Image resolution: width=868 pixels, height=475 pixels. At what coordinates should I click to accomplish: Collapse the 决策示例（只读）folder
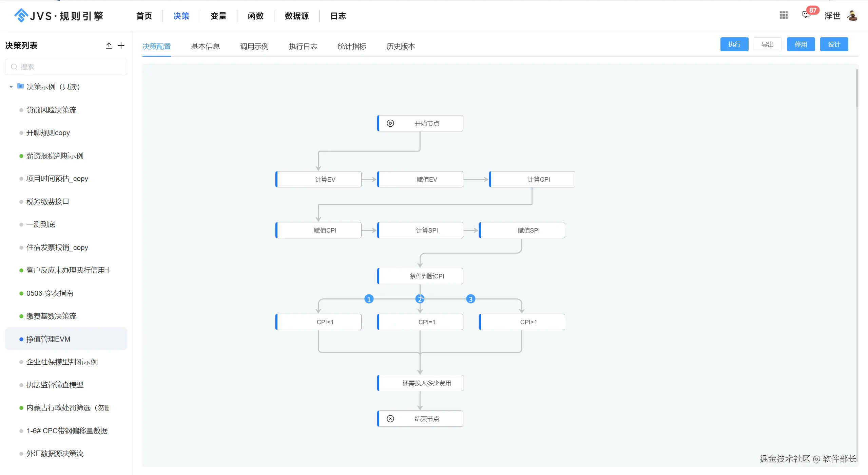click(11, 87)
